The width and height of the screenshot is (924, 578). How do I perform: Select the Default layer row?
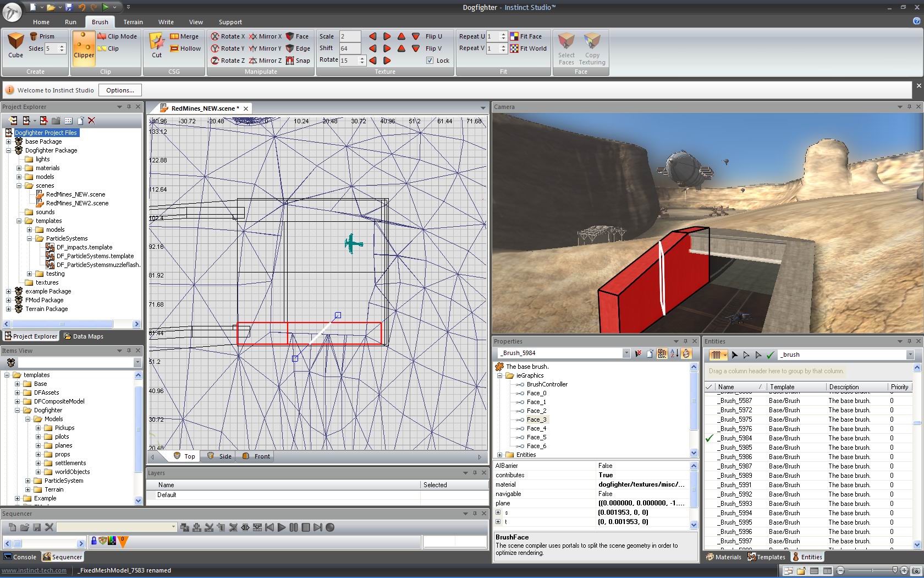coord(317,495)
